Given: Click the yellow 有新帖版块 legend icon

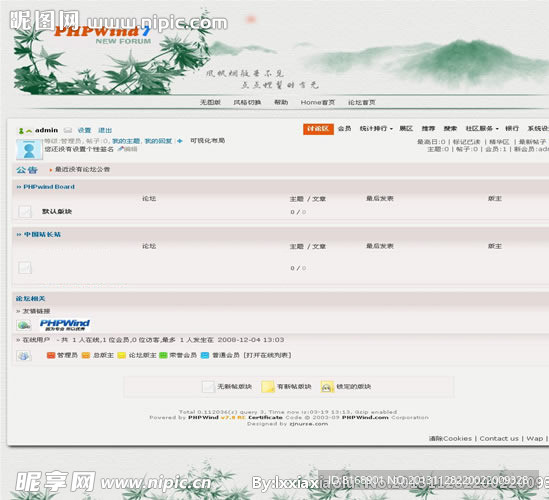Looking at the screenshot, I should point(268,387).
